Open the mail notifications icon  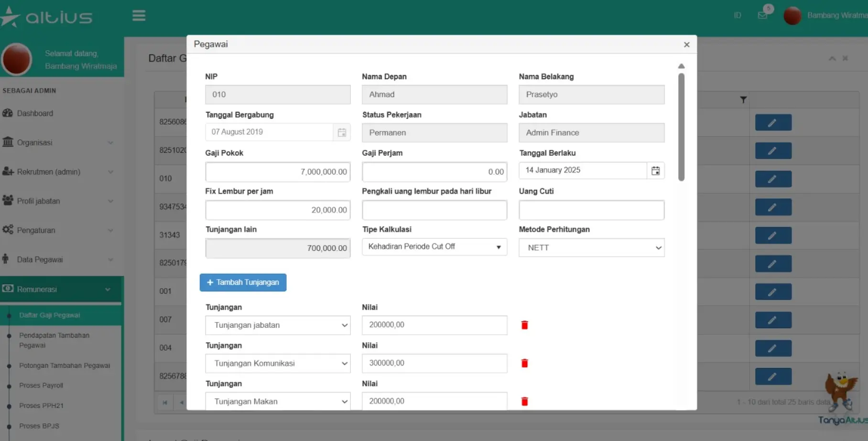coord(762,15)
